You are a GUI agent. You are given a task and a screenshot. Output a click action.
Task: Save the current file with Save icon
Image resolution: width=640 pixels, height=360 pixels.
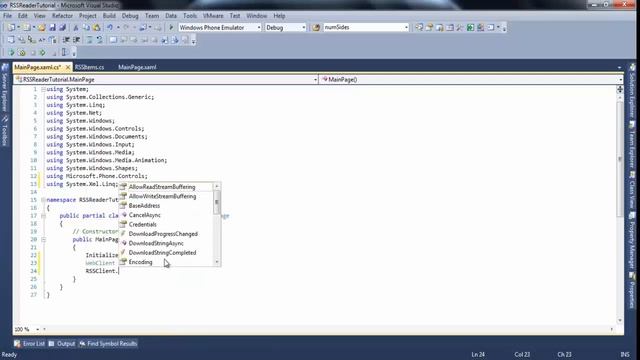[52, 27]
